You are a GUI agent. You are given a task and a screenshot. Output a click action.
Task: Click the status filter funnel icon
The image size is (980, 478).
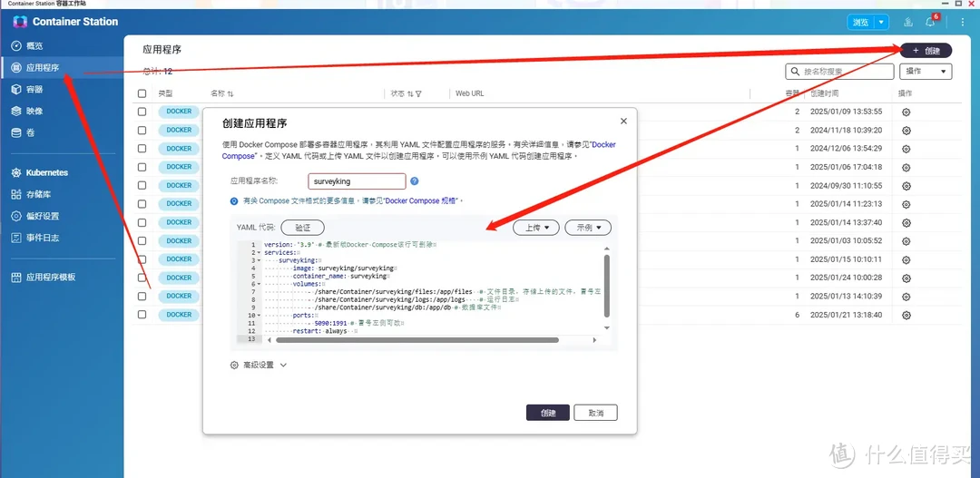[418, 93]
